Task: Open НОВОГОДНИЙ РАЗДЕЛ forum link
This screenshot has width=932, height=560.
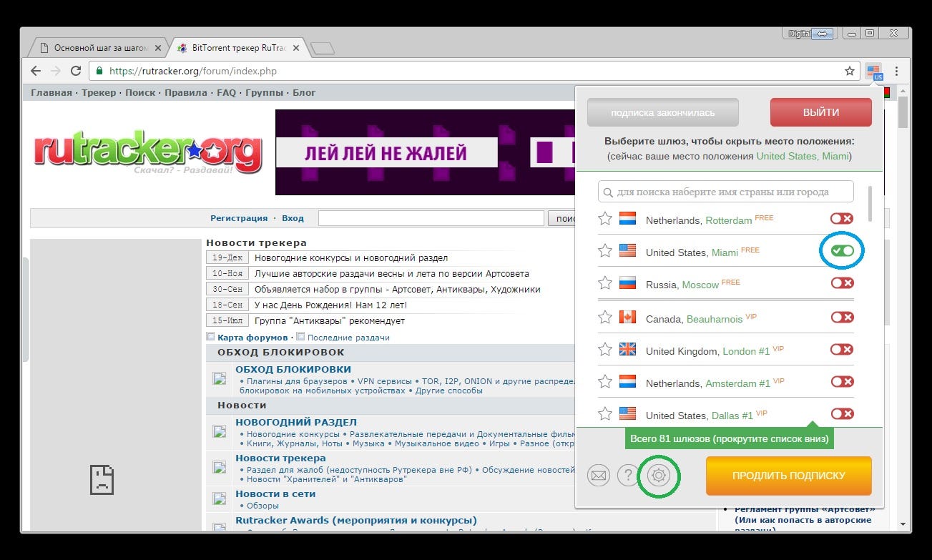Action: 296,422
